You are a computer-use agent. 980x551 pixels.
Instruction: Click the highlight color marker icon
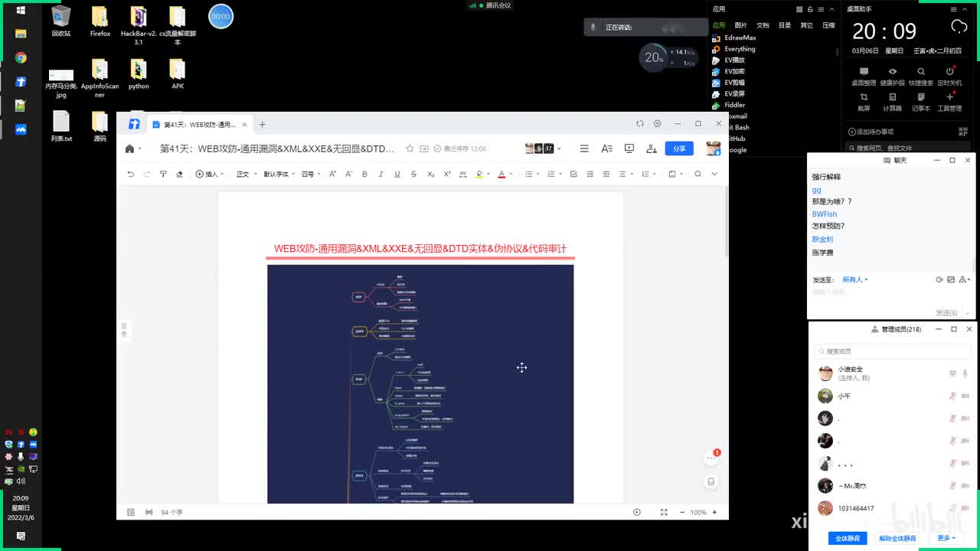(480, 174)
